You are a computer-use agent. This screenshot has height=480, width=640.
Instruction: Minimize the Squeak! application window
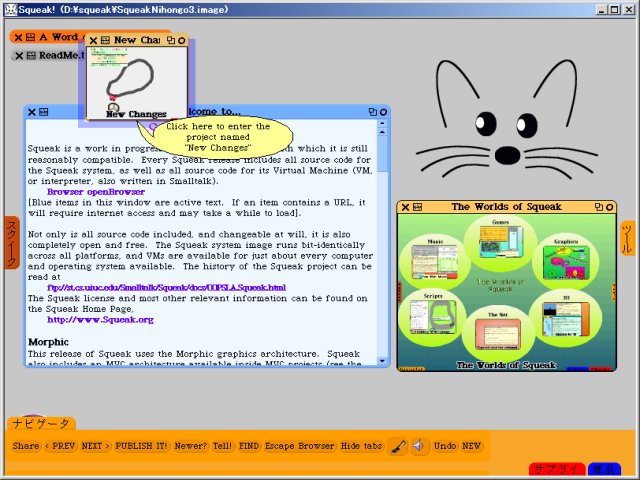[x=601, y=10]
